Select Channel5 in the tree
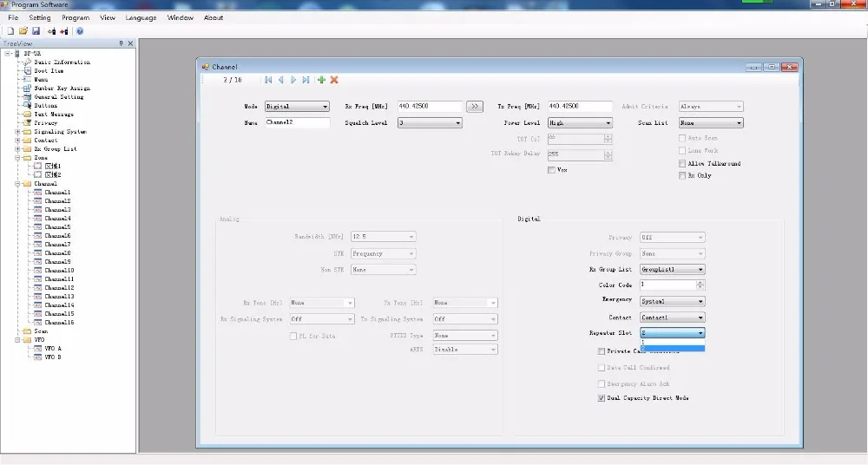 [x=57, y=227]
